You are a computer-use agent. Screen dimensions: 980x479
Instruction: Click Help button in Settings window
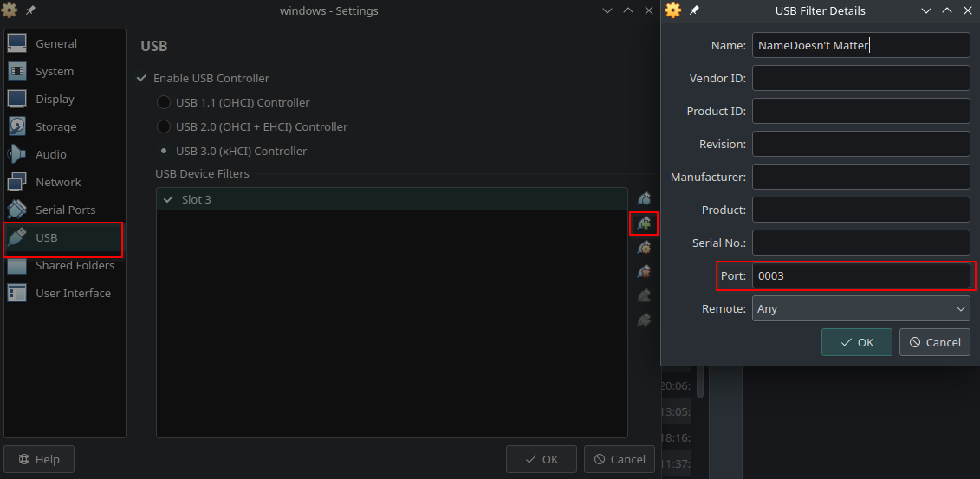[x=39, y=459]
